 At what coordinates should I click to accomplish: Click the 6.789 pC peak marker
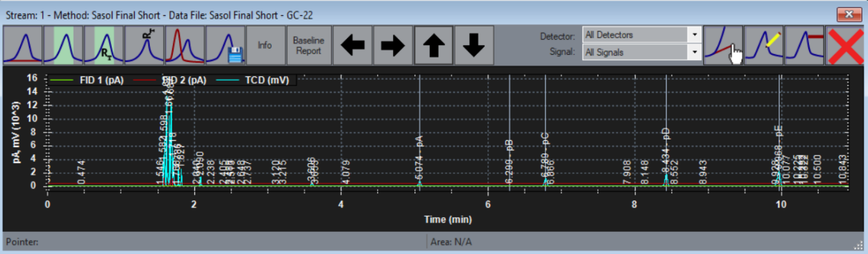(545, 155)
